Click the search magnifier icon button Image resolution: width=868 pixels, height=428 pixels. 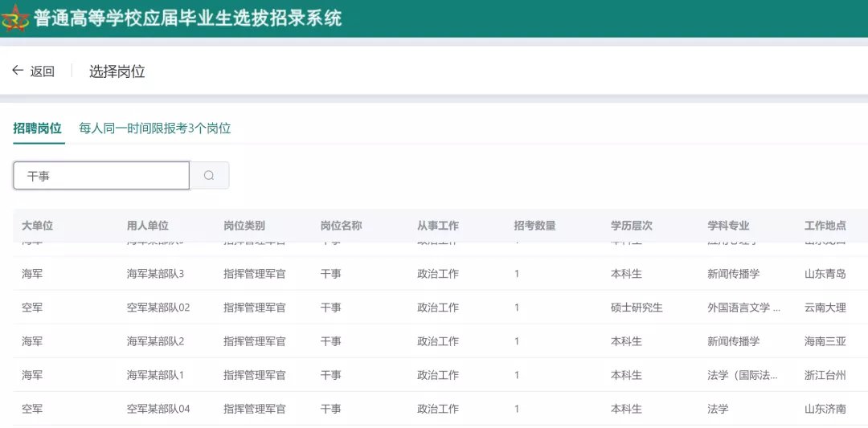tap(209, 175)
